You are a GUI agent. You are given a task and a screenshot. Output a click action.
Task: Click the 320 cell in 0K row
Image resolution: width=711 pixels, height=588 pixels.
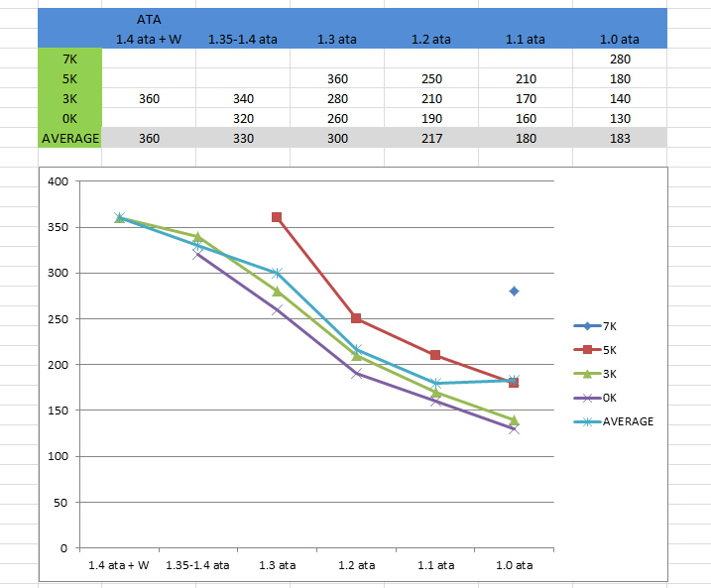tap(243, 118)
